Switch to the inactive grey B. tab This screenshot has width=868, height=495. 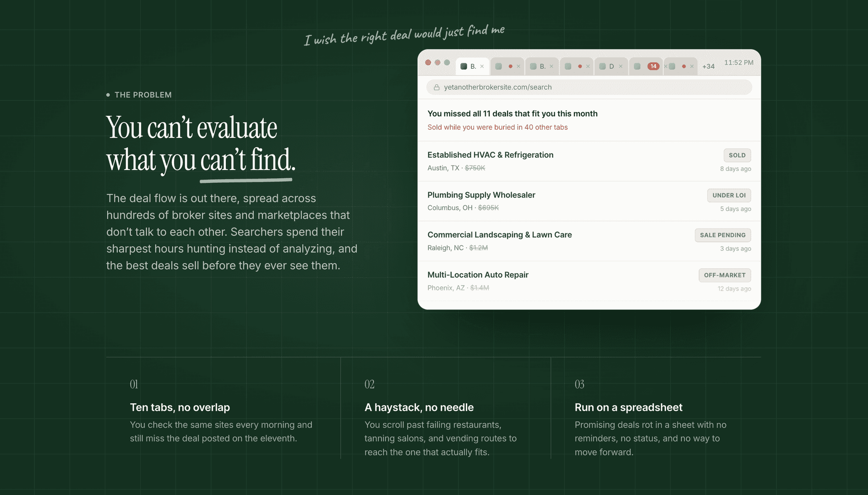click(x=542, y=66)
